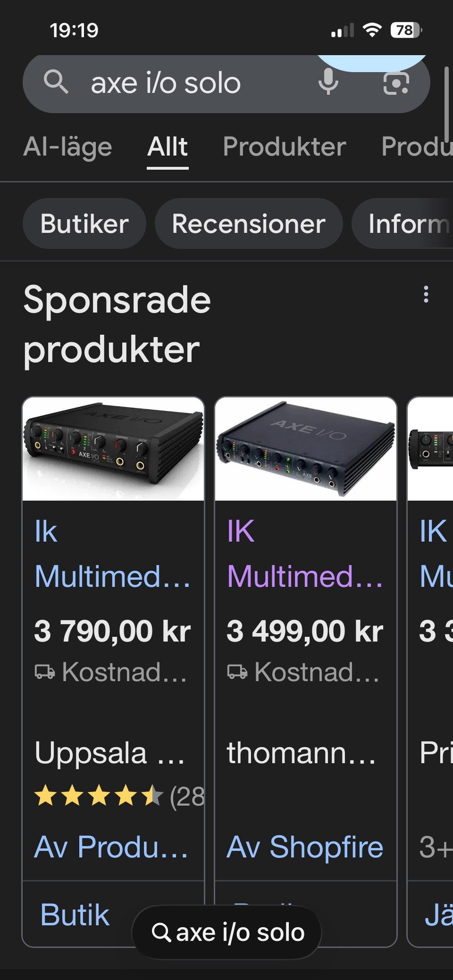Tap the Wi-Fi status icon

pyautogui.click(x=372, y=31)
